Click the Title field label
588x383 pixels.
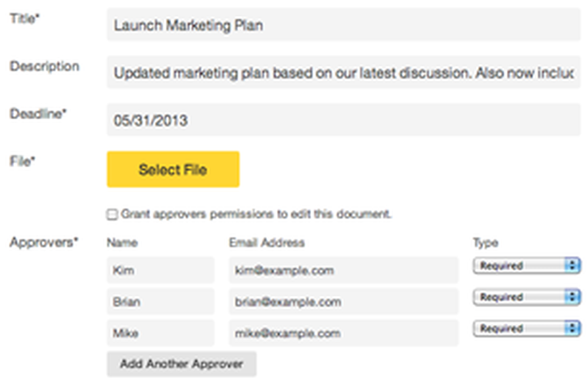click(x=25, y=18)
